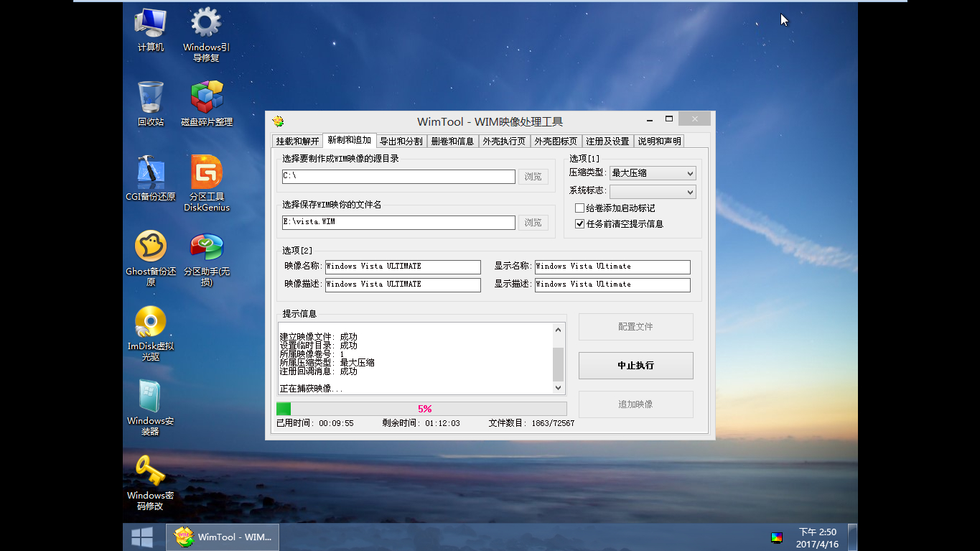Click the log line 所属压缩类型: 最大压缩
Image resolution: width=980 pixels, height=551 pixels.
tap(327, 363)
